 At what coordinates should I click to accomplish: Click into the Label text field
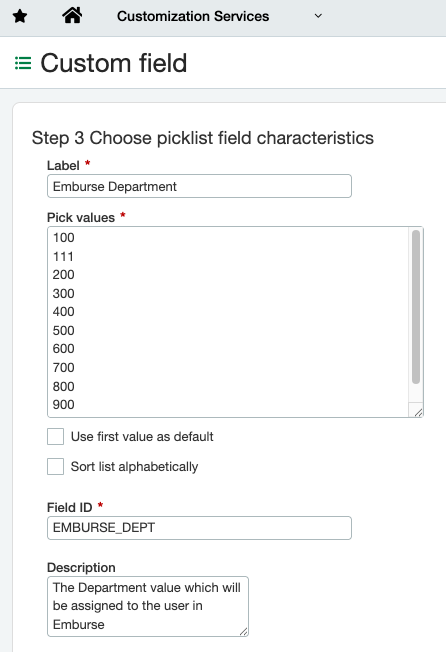click(200, 186)
